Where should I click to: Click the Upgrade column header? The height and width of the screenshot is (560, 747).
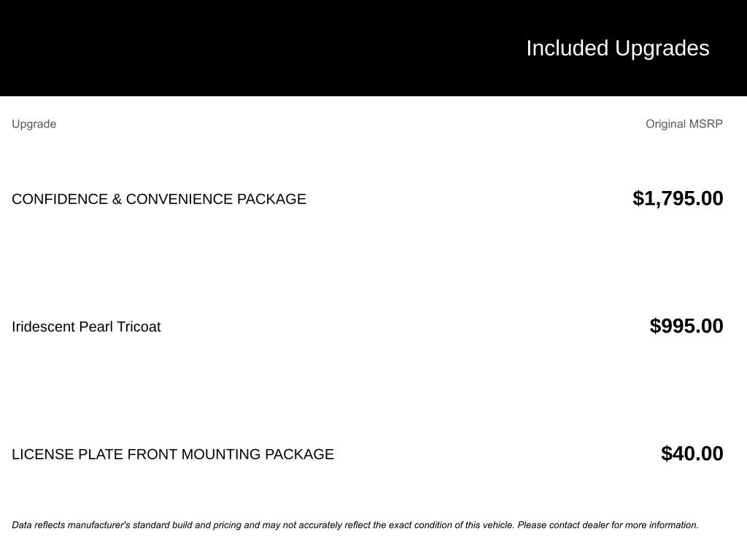pos(34,124)
